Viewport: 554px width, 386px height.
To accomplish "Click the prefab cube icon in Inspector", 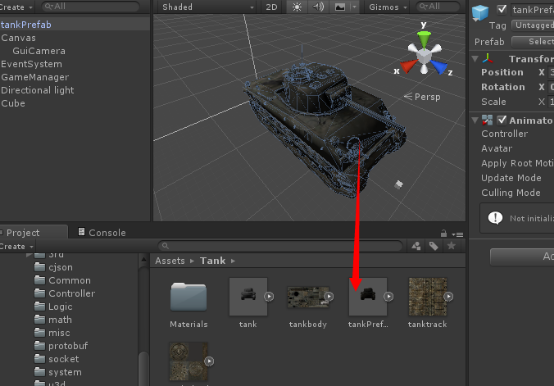I will [480, 13].
